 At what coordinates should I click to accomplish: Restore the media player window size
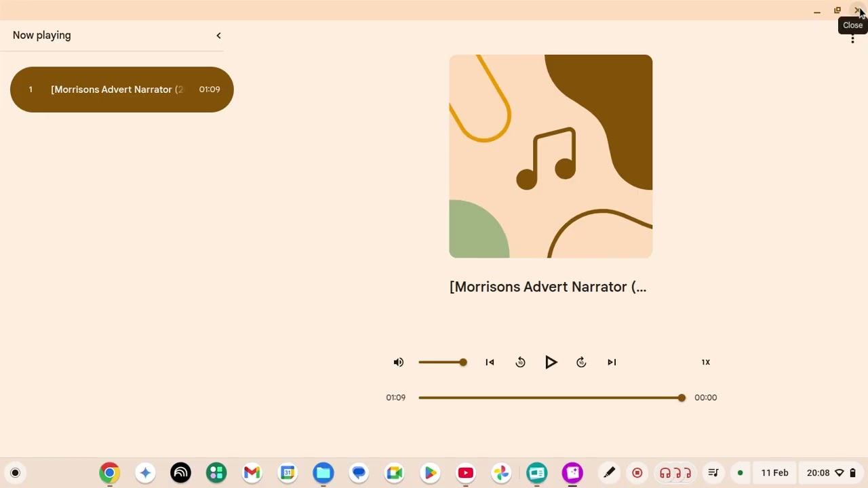point(837,11)
